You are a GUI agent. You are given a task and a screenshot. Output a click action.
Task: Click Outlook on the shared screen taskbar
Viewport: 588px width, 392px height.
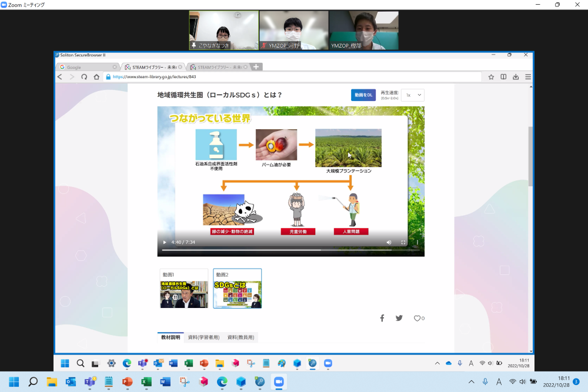pyautogui.click(x=158, y=363)
